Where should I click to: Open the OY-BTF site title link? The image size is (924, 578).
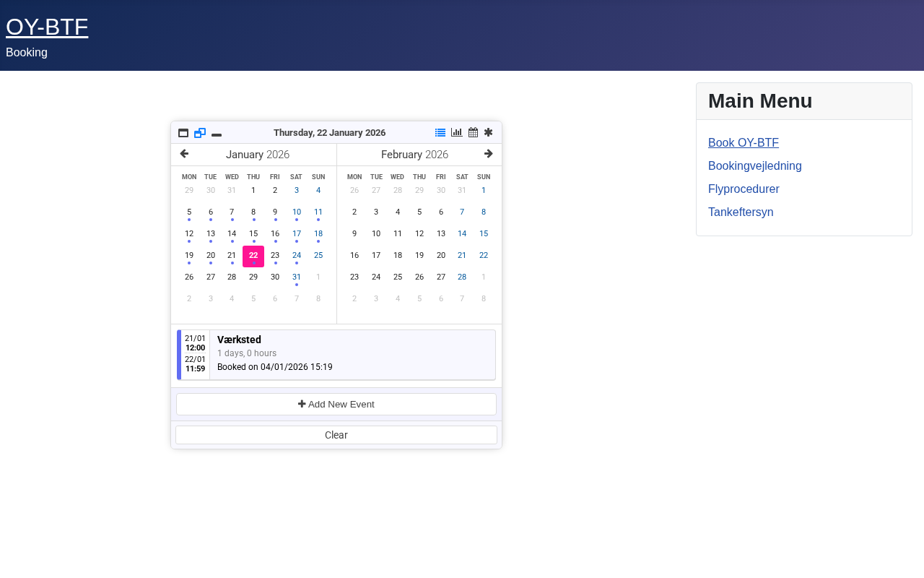tap(47, 27)
